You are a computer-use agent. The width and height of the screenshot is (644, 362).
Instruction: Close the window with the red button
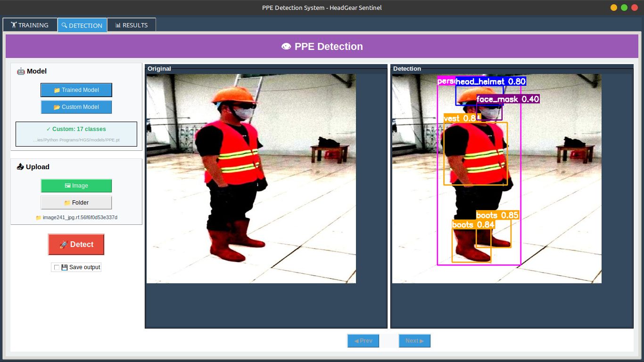(634, 8)
